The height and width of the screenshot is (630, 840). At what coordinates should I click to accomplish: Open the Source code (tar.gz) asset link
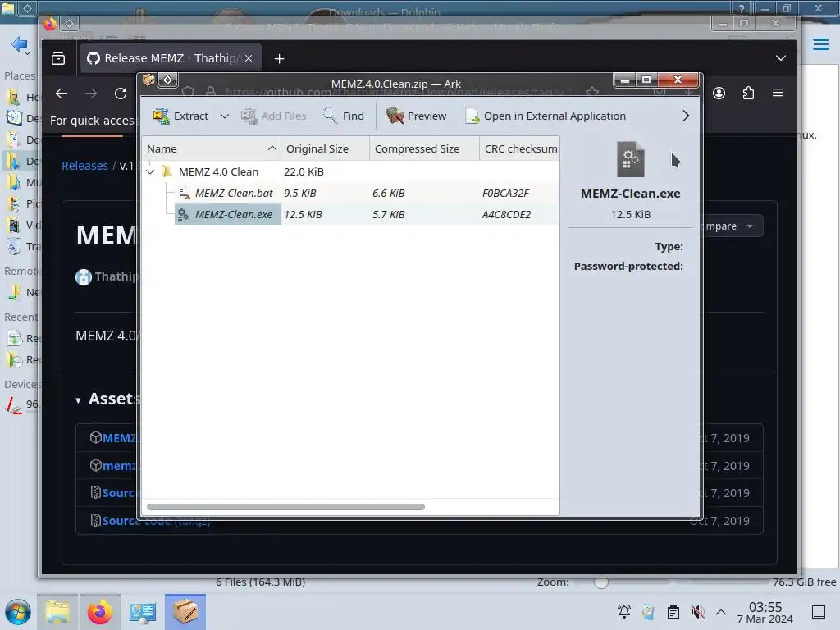click(156, 521)
